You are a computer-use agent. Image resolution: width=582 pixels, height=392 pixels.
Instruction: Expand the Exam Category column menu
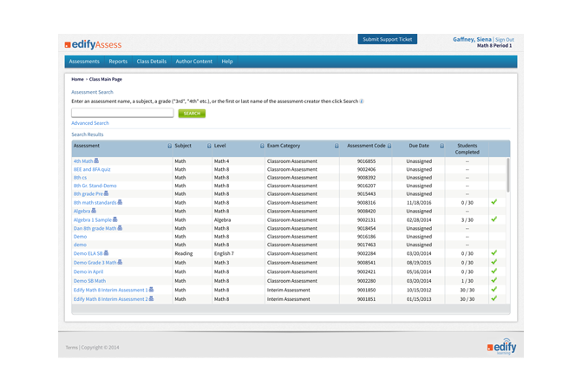click(x=337, y=146)
